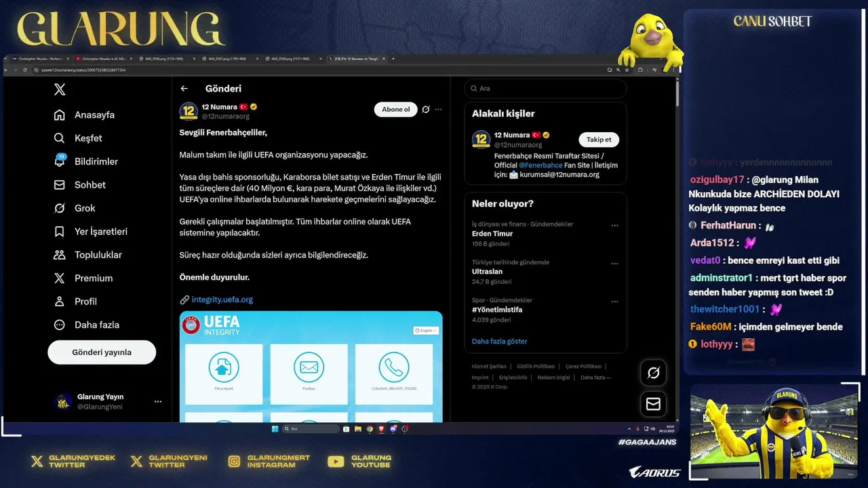Open Glarung Yayın account options dots
The width and height of the screenshot is (868, 488).
click(158, 402)
